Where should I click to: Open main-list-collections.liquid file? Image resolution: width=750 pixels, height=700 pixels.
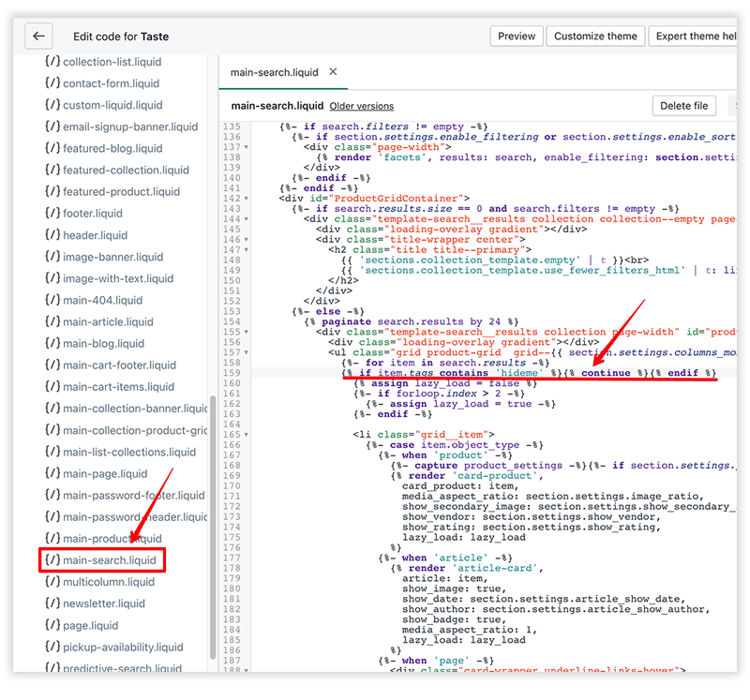[x=121, y=452]
